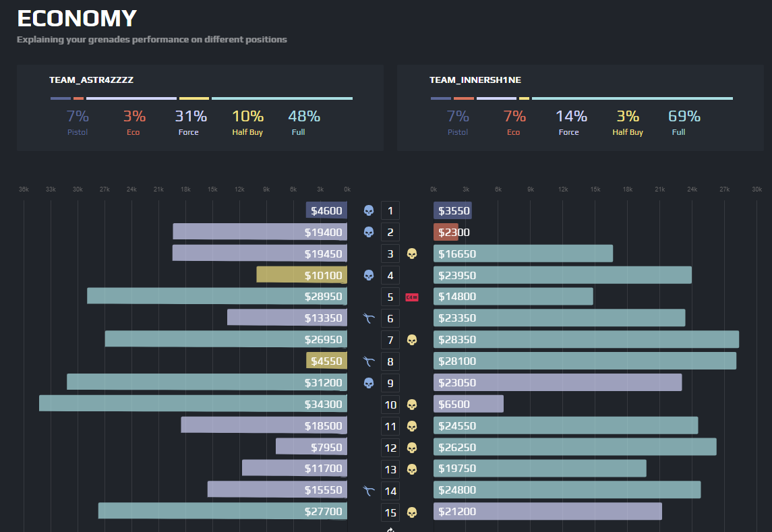The width and height of the screenshot is (772, 532).
Task: Click the yellow skull icon on round 3
Action: [x=411, y=254]
